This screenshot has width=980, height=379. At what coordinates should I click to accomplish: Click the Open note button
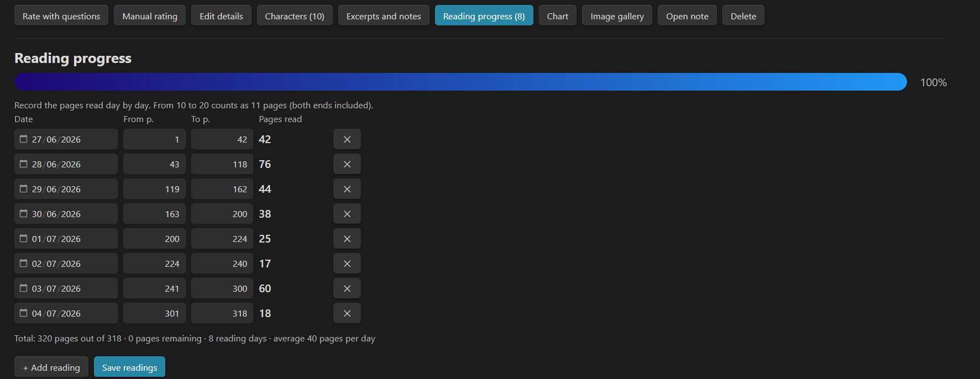pos(687,16)
